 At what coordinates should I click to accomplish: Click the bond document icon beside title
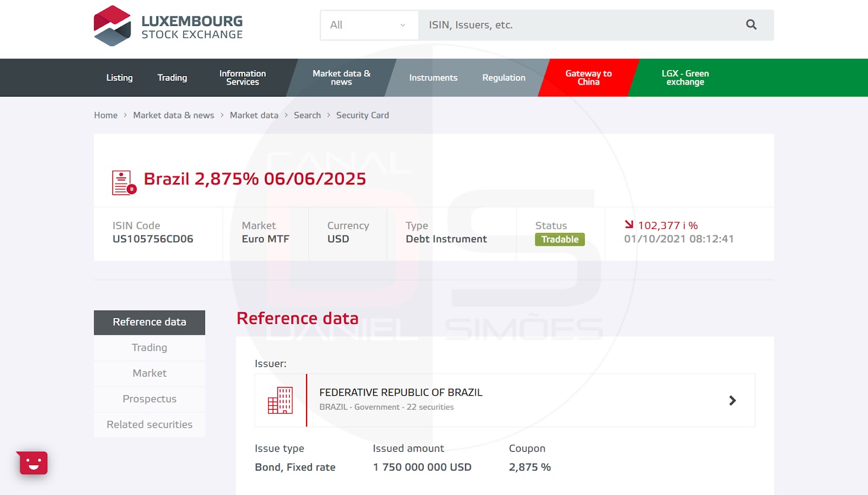point(124,182)
